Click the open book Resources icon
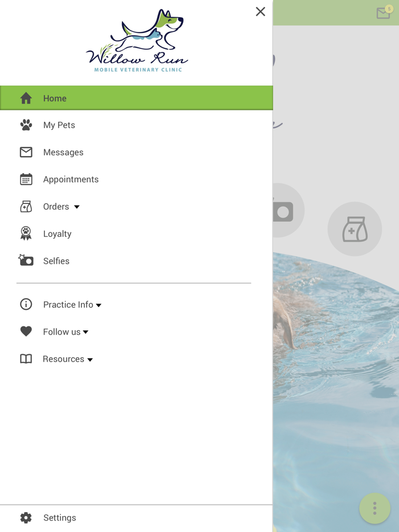 [26, 359]
